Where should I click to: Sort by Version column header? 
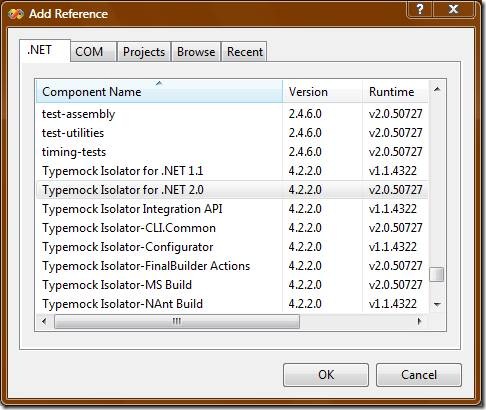[x=322, y=92]
